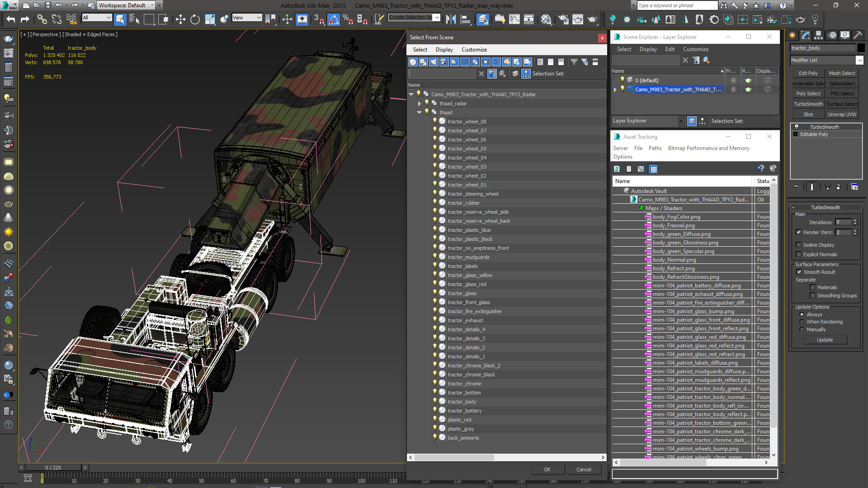The height and width of the screenshot is (488, 868).
Task: Toggle Percent Snap in main toolbar
Action: (x=348, y=19)
